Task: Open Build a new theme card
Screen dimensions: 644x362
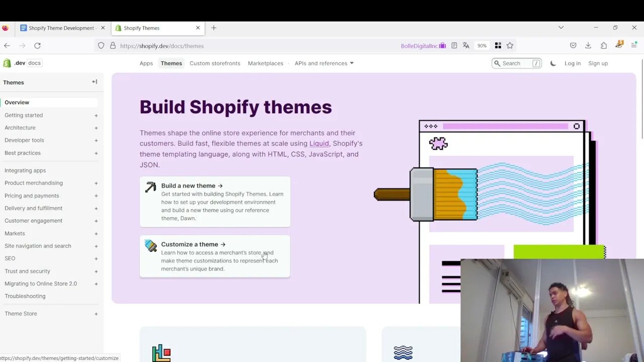Action: (215, 202)
